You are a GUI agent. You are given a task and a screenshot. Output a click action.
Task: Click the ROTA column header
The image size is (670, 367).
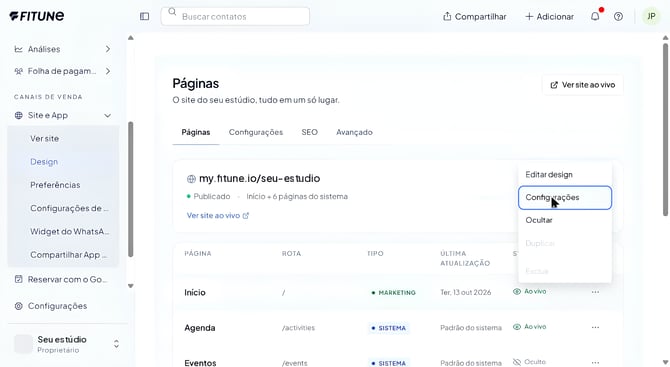[291, 253]
